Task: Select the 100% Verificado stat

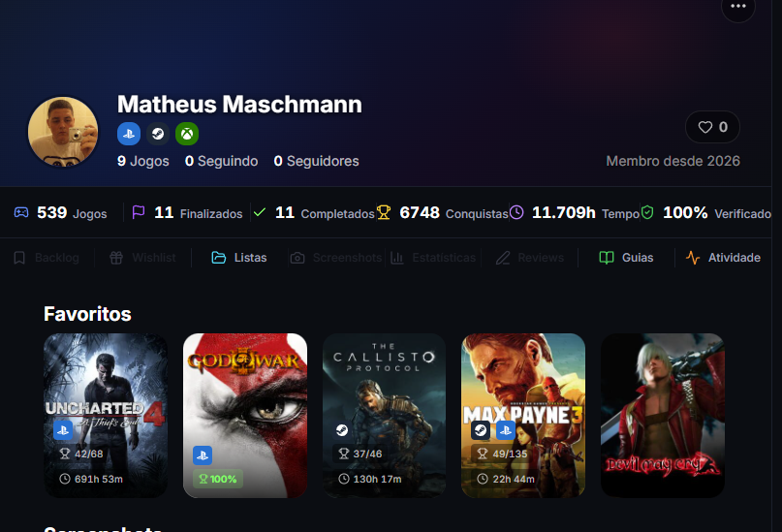Action: point(706,213)
